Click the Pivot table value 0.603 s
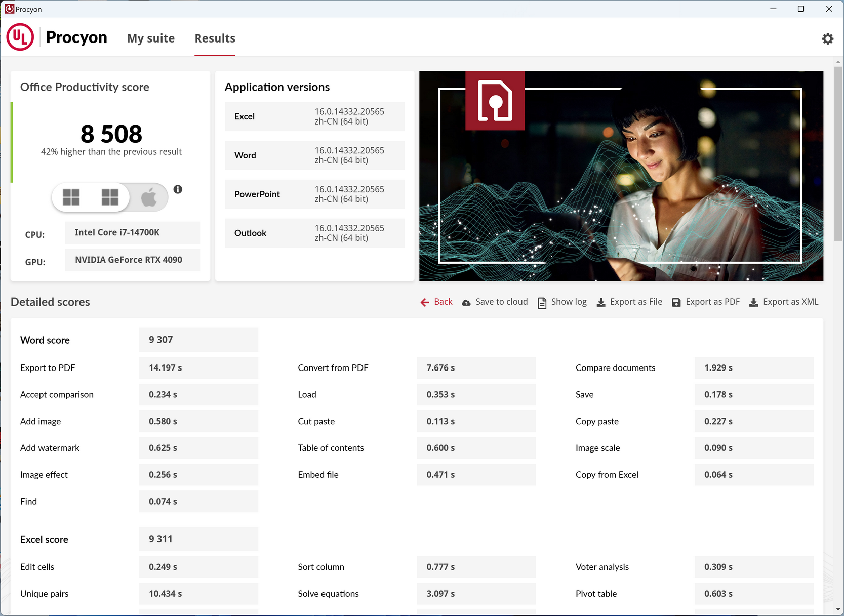 pyautogui.click(x=754, y=594)
